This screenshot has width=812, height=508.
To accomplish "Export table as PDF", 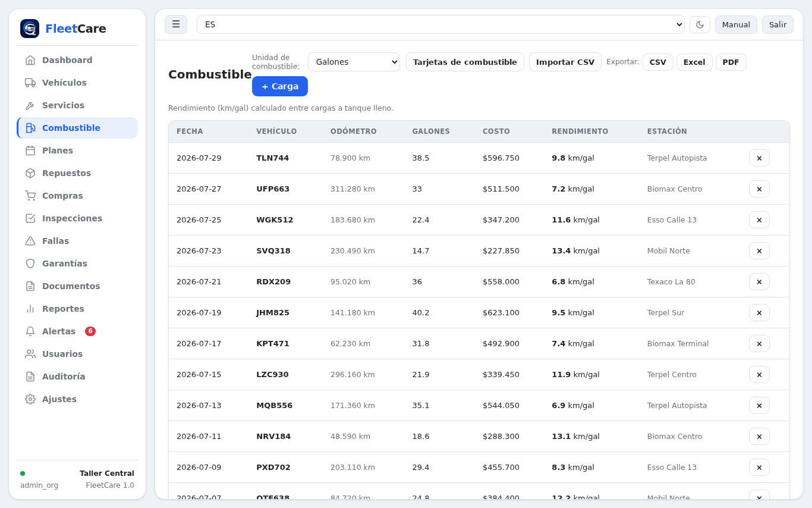I will click(731, 62).
